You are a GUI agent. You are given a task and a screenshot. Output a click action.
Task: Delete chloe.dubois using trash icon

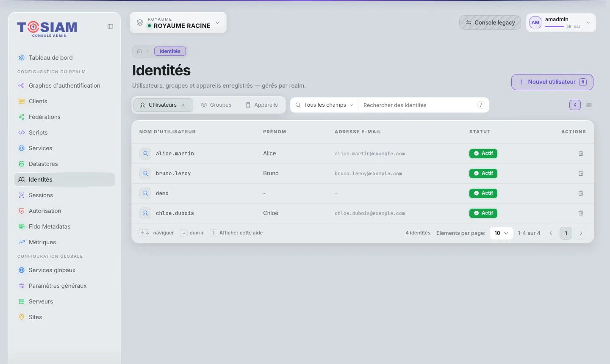[x=581, y=213]
